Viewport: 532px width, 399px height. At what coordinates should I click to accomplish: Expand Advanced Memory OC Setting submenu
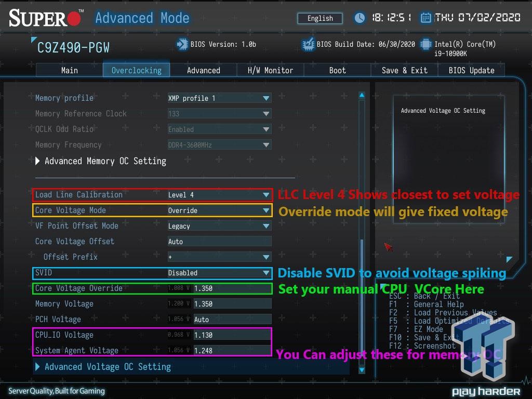[x=101, y=161]
